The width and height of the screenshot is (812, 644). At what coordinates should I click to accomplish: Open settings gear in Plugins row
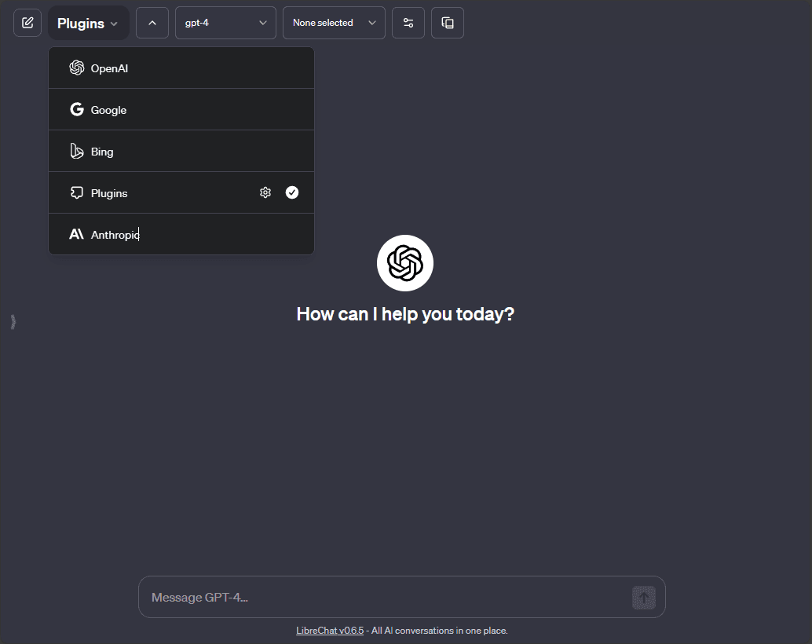tap(265, 192)
